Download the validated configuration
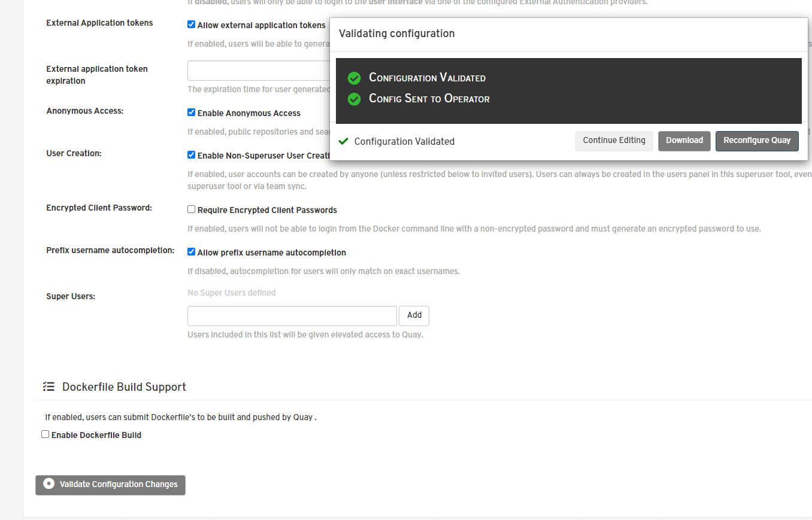Viewport: 812px width, 520px height. point(684,141)
